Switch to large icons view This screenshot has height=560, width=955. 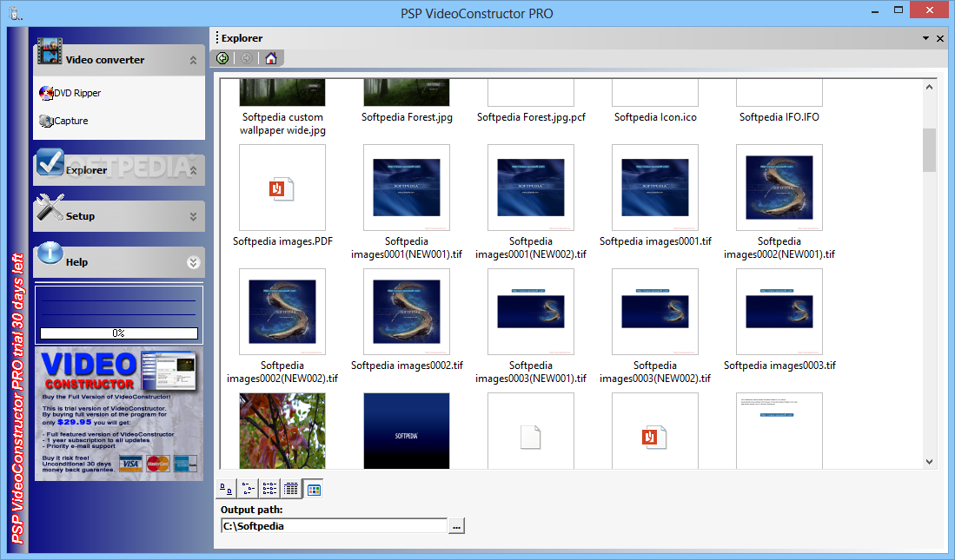click(226, 489)
